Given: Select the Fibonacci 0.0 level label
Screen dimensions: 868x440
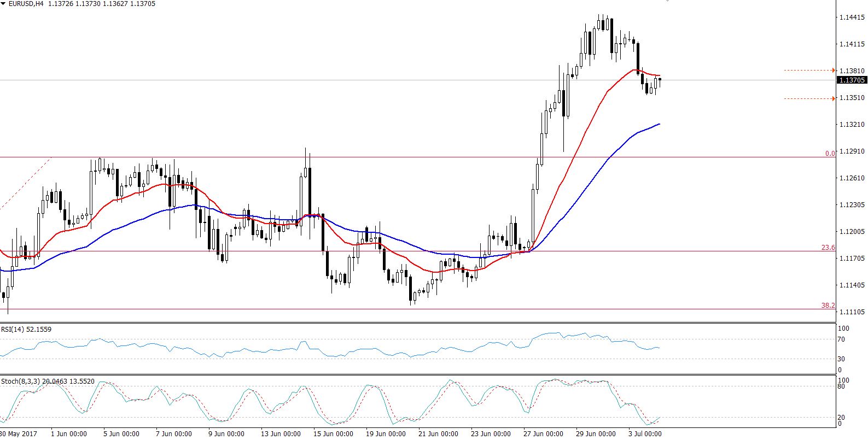Looking at the screenshot, I should pyautogui.click(x=830, y=154).
